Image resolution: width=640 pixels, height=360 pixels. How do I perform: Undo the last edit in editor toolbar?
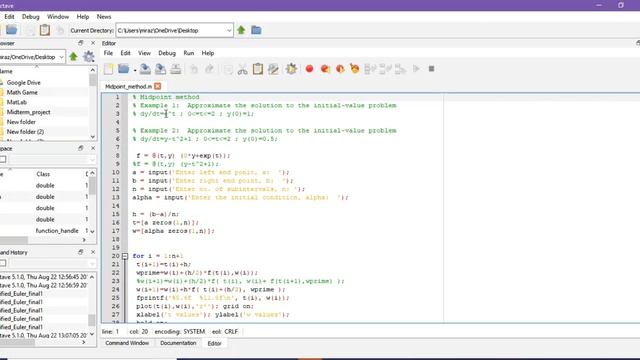pyautogui.click(x=194, y=69)
